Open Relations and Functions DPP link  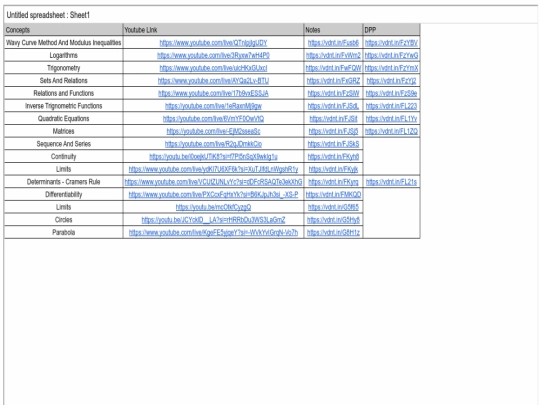tap(391, 93)
